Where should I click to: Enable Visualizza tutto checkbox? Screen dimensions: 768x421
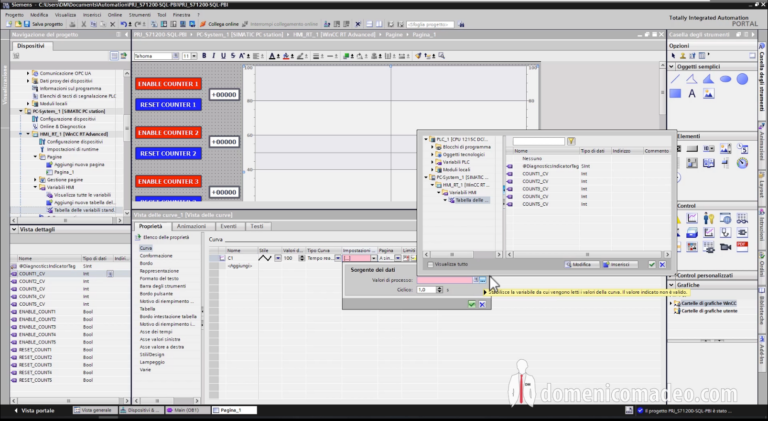[x=431, y=264]
